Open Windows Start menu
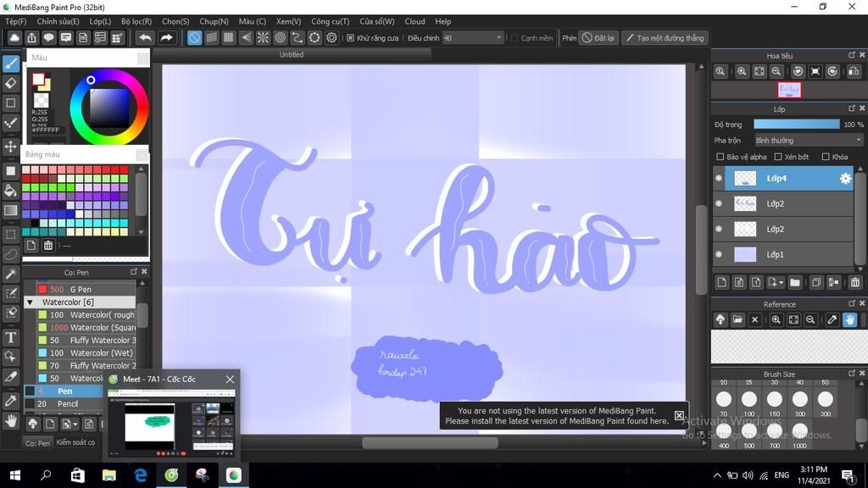The height and width of the screenshot is (488, 868). pos(15,475)
